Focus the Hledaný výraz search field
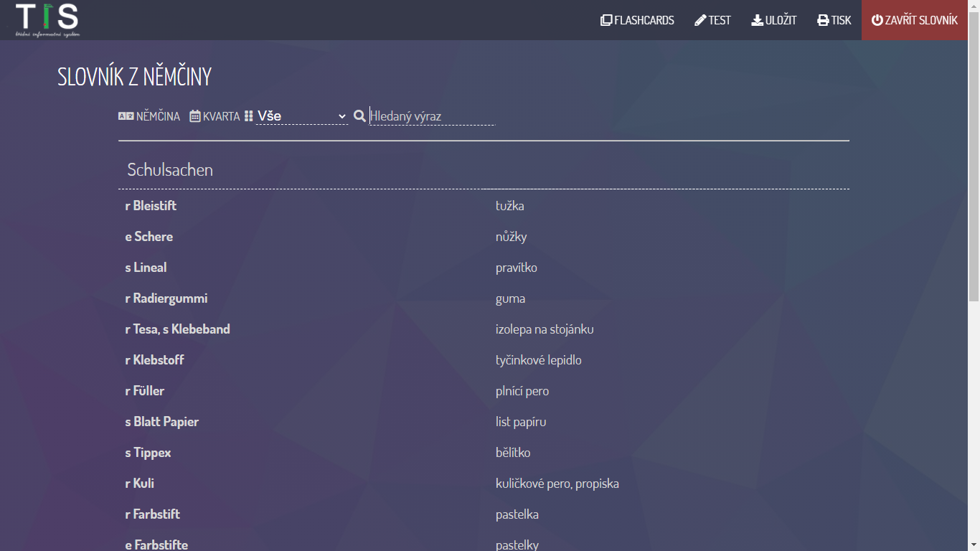 coord(432,116)
